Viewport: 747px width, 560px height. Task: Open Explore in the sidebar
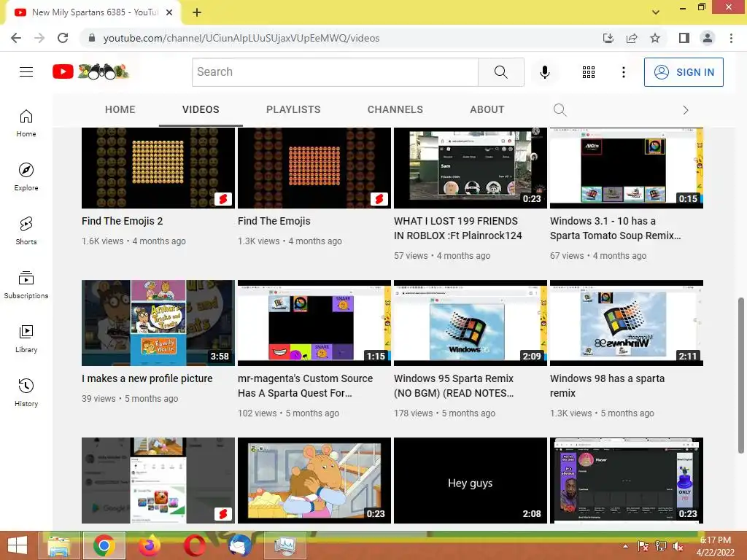point(26,176)
